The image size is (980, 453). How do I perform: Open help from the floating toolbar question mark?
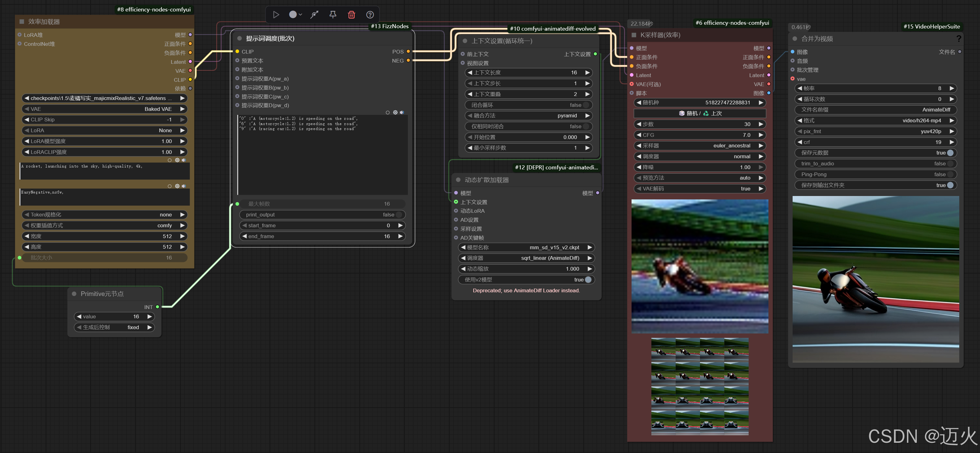370,15
